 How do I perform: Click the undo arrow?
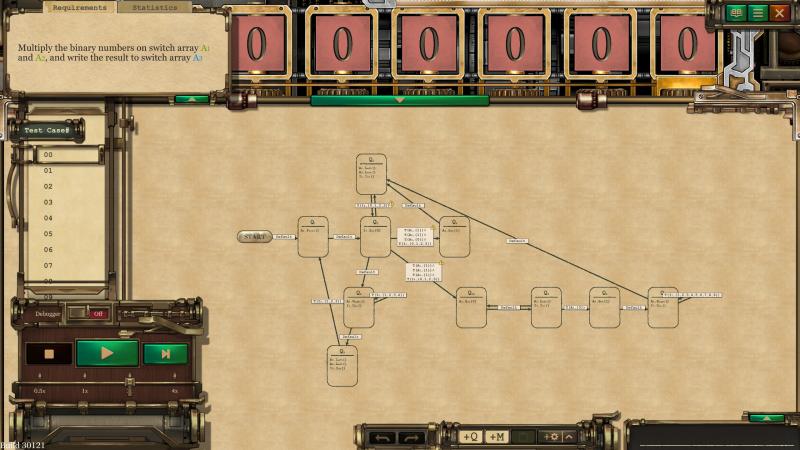pos(382,437)
